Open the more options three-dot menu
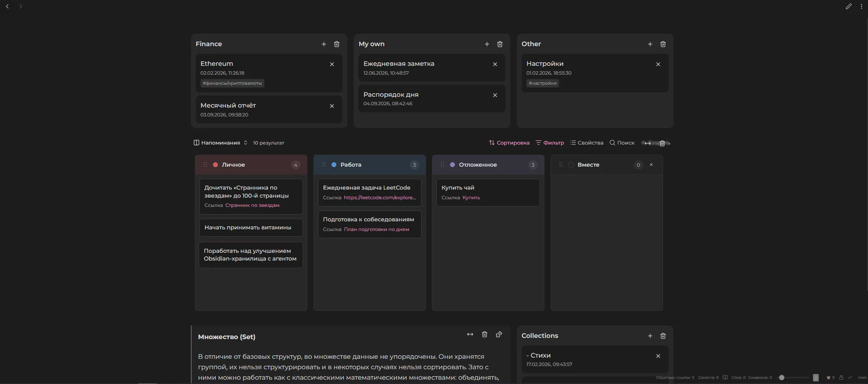The height and width of the screenshot is (384, 868). [861, 6]
